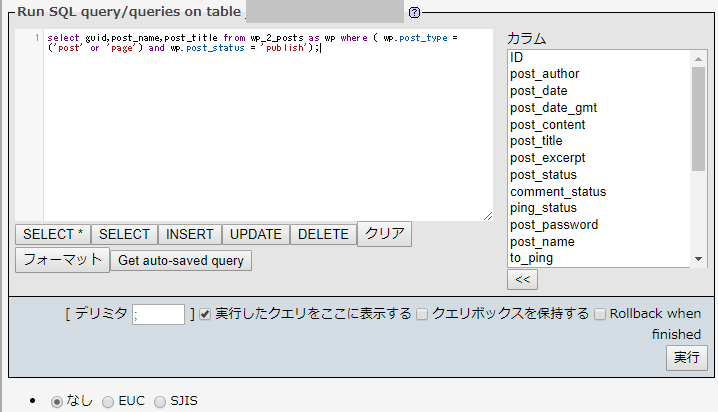Toggle the 実行したクエリをここに表示する checkbox
This screenshot has width=718, height=412.
tap(205, 314)
